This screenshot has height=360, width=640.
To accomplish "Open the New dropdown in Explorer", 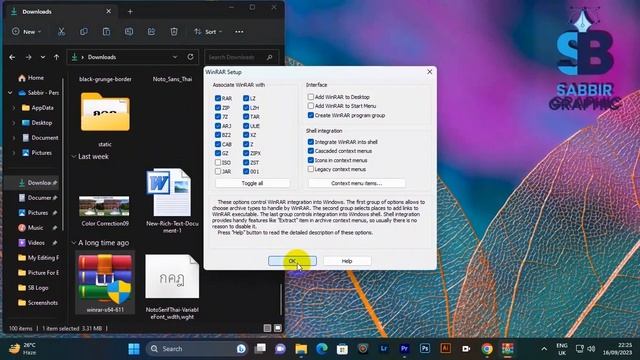I will (27, 31).
